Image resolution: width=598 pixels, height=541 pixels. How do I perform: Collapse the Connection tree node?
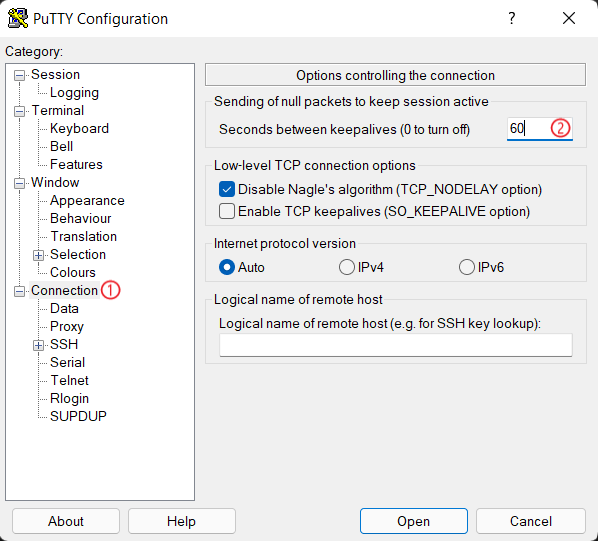pos(19,292)
